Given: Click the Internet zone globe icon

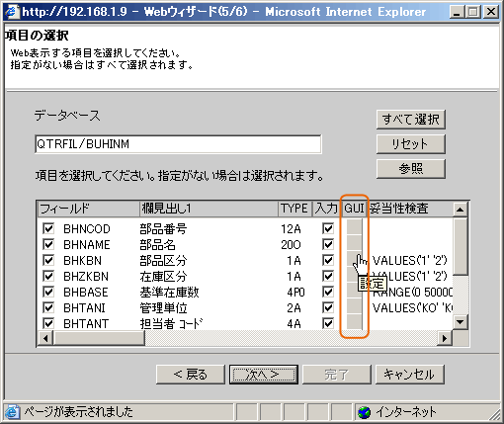Looking at the screenshot, I should click(x=365, y=412).
